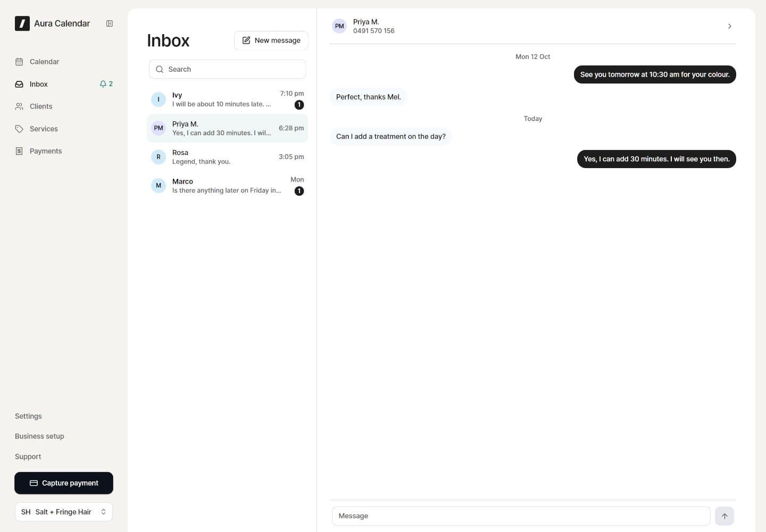
Task: Open the Support link
Action: 28,456
